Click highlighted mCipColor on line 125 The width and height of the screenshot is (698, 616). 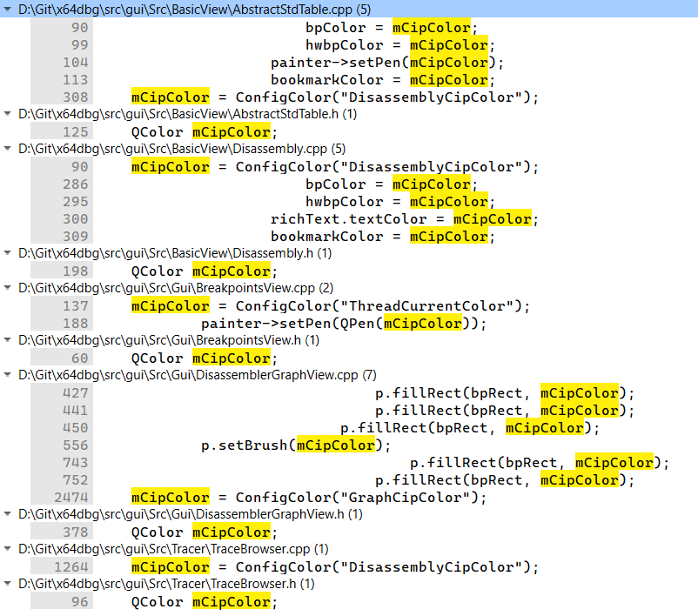coord(231,131)
